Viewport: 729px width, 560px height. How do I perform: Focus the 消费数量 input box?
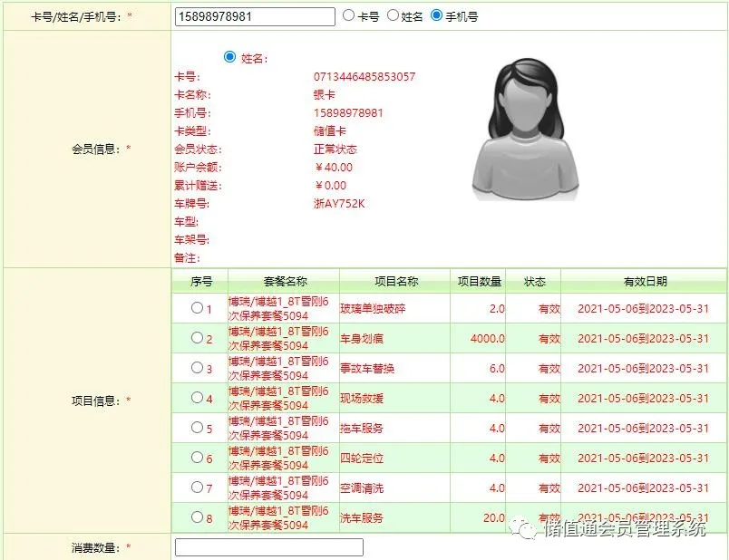268,547
